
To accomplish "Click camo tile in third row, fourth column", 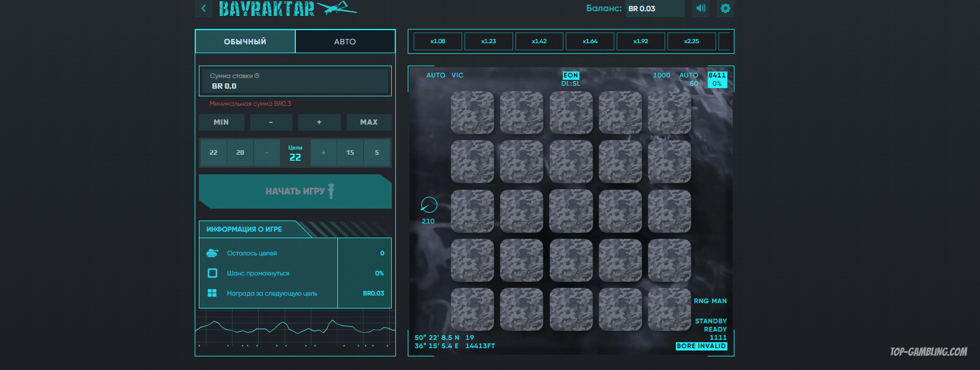I will [620, 211].
